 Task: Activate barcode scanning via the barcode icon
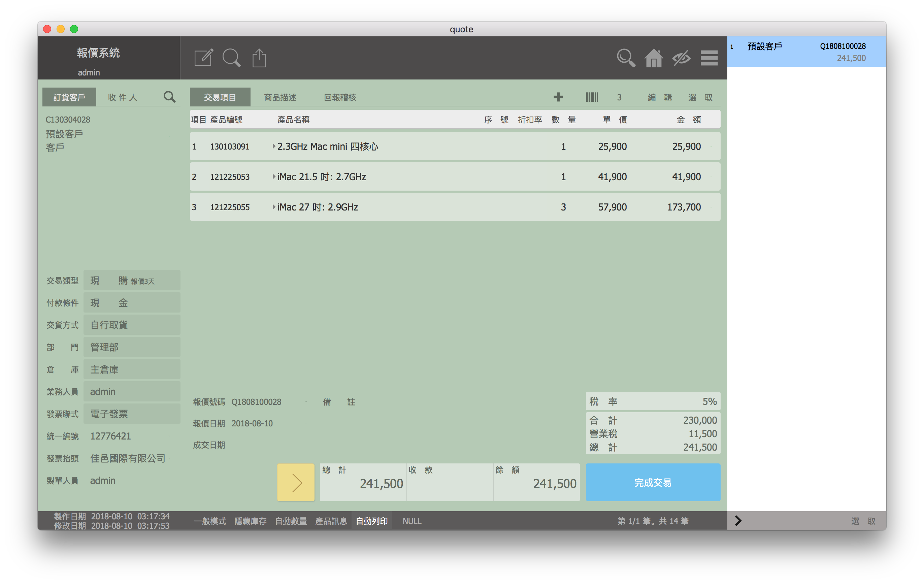591,97
